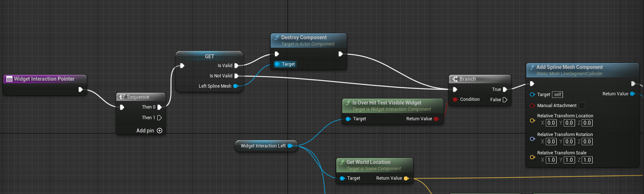Image resolution: width=644 pixels, height=194 pixels.
Task: Click Add Spline Mesh output exec pin
Action: point(633,84)
